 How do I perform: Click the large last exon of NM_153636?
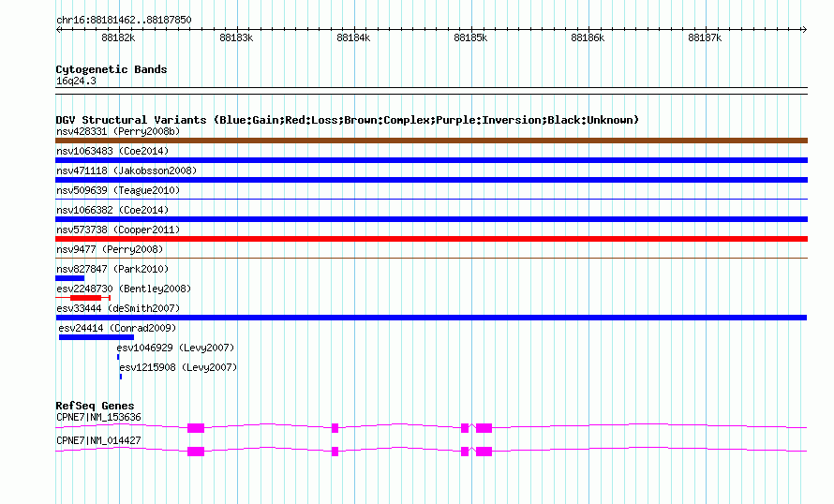point(484,428)
